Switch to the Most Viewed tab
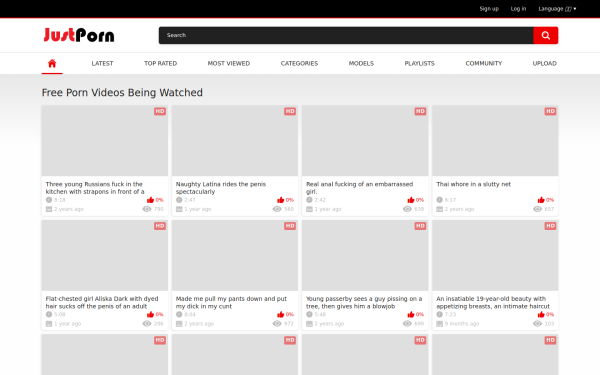Viewport: 600px width, 375px height. point(229,64)
